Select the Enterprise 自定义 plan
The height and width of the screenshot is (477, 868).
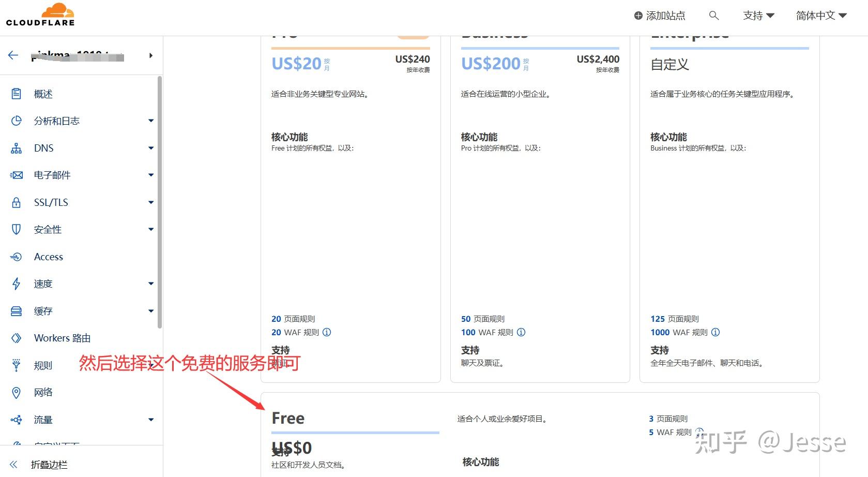click(669, 65)
